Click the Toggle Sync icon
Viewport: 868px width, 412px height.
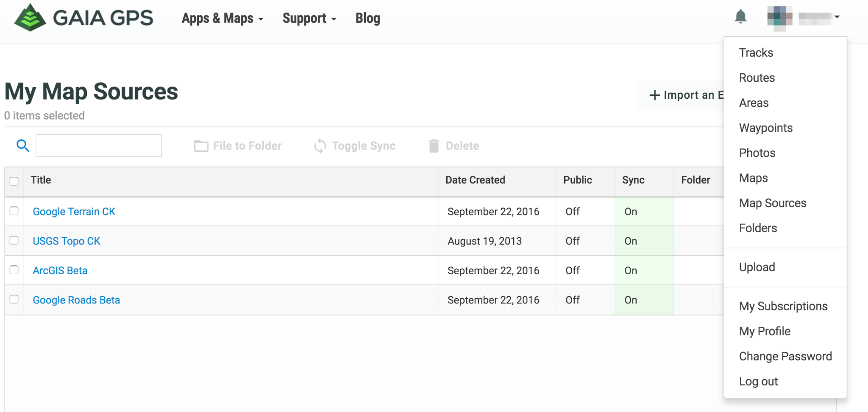pos(320,146)
